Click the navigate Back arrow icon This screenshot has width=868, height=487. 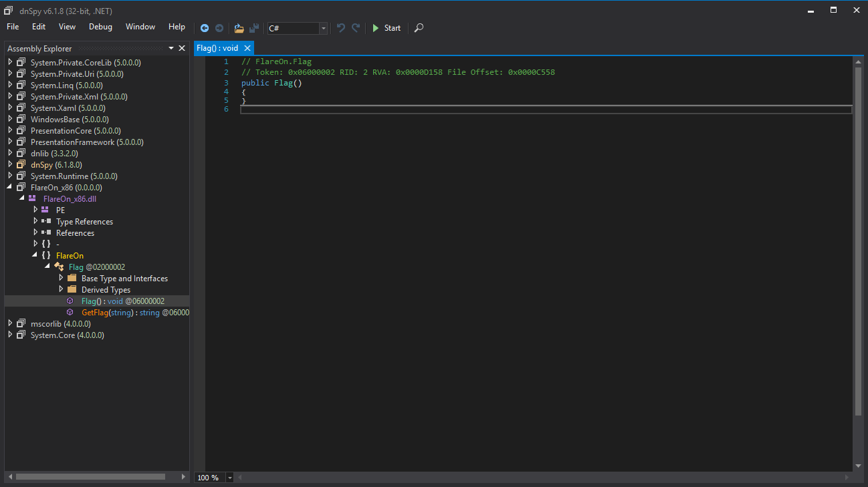[205, 28]
